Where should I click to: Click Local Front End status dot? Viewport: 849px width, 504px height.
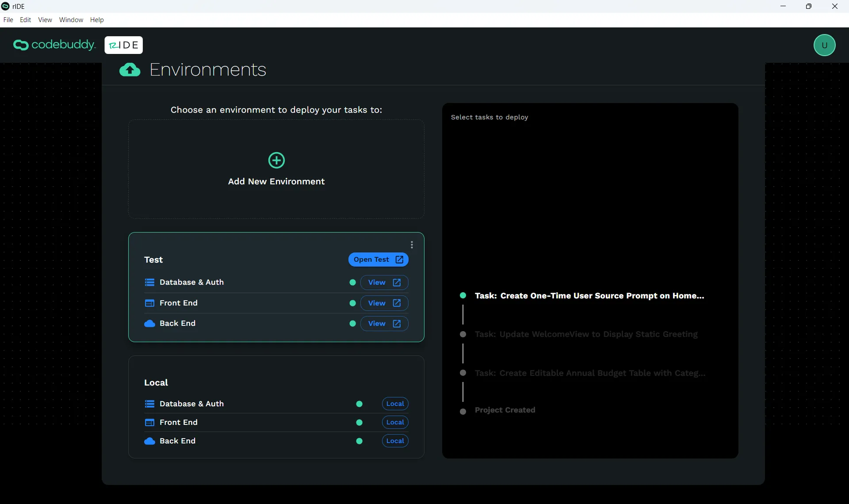point(359,423)
